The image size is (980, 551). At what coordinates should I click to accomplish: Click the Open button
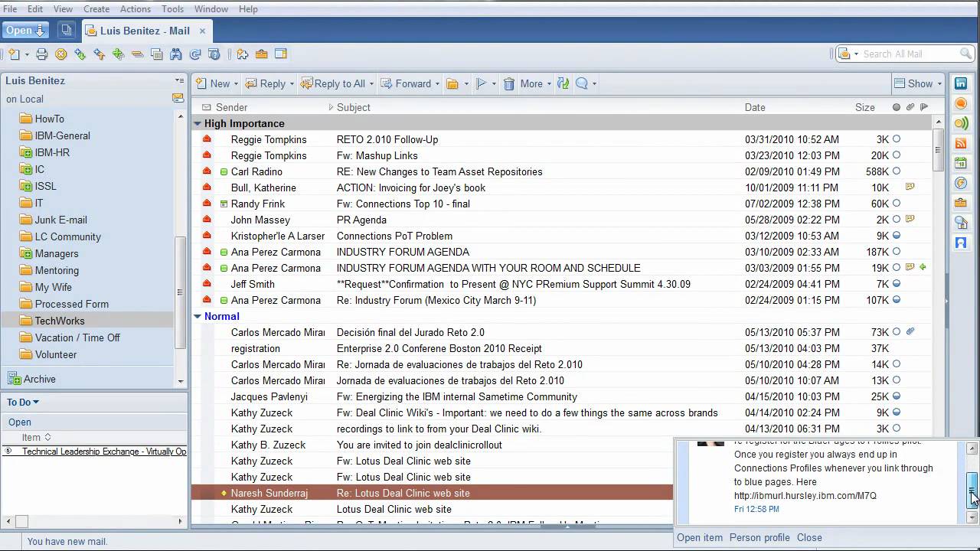pyautogui.click(x=25, y=31)
